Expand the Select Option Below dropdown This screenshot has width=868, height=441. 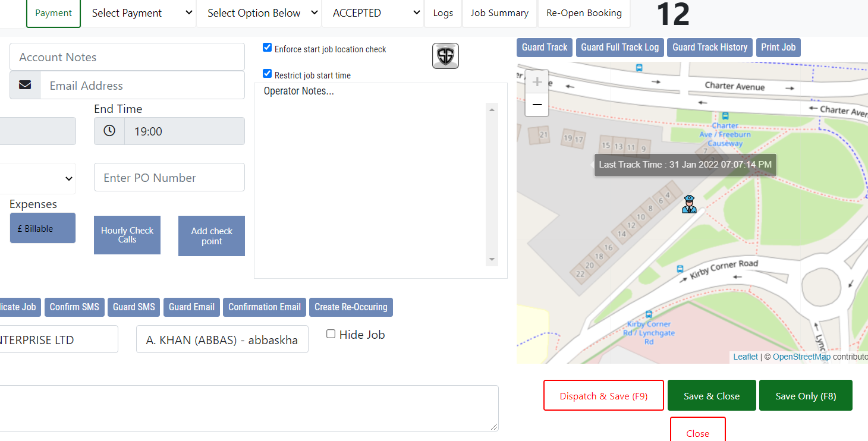click(259, 13)
